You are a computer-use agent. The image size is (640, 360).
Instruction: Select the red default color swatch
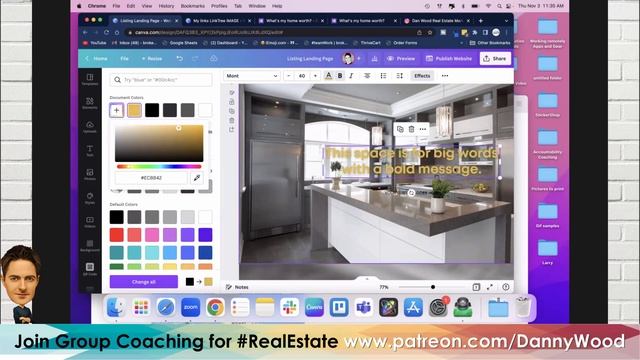(x=116, y=235)
